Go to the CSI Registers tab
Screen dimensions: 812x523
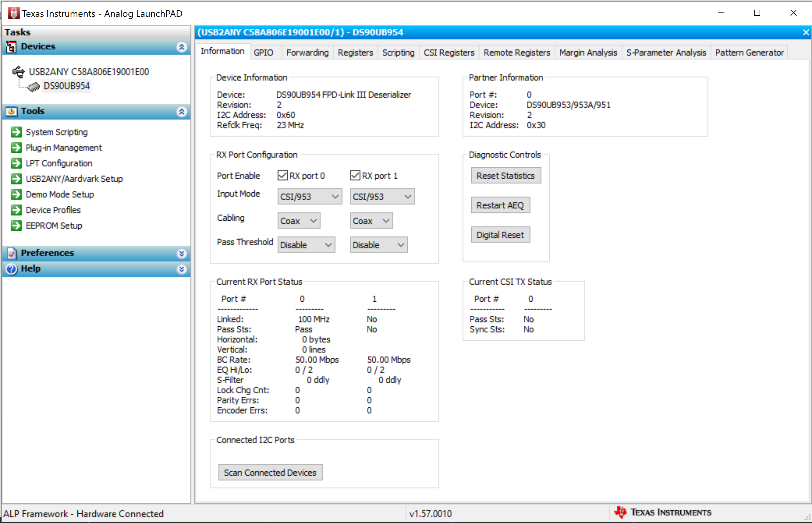(x=449, y=53)
